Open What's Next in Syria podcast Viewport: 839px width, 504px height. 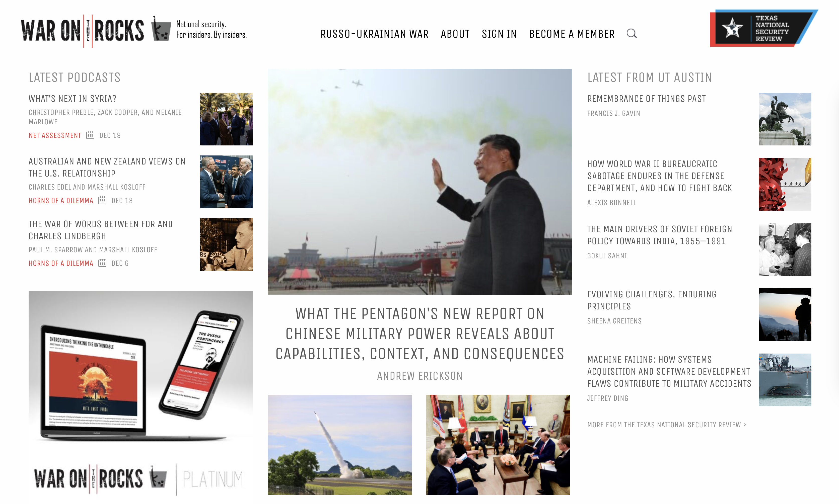tap(72, 99)
